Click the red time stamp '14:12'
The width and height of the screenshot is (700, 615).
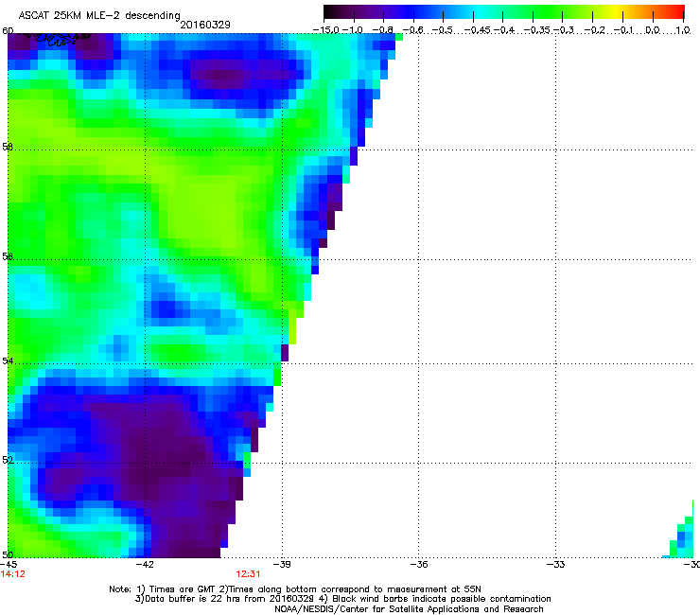coord(12,574)
